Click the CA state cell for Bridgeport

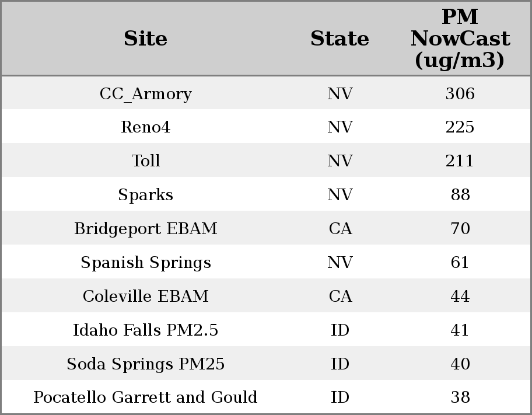click(340, 229)
